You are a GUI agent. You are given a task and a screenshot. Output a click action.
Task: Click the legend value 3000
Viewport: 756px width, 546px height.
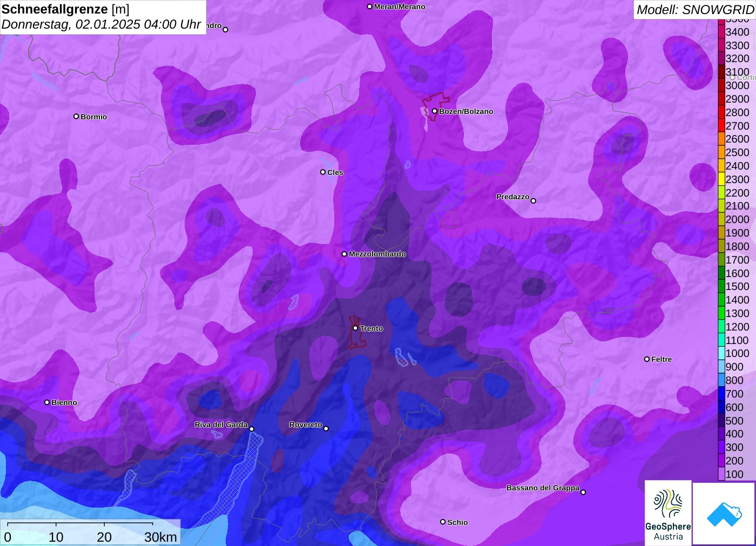pyautogui.click(x=738, y=85)
